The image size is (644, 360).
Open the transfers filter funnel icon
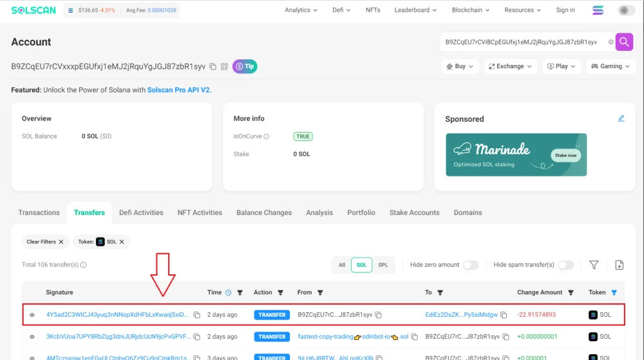(594, 265)
